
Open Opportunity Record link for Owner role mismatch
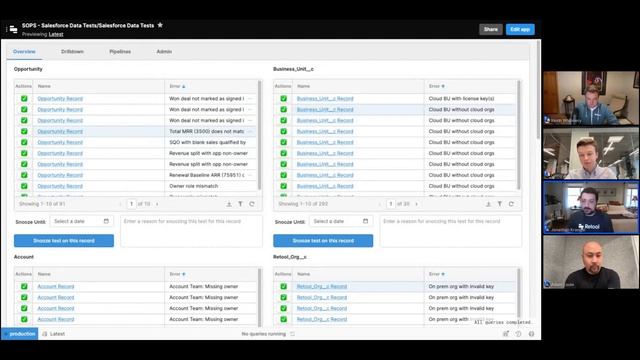pyautogui.click(x=60, y=186)
